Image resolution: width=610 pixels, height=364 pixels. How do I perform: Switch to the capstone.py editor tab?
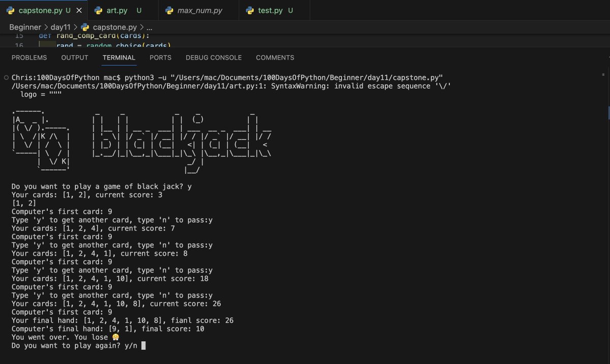coord(43,10)
